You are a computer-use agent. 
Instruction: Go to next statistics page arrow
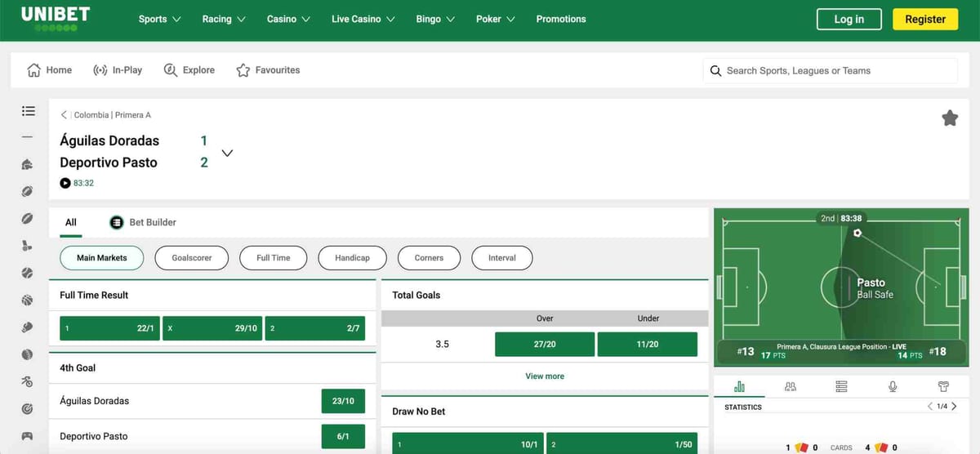[955, 407]
